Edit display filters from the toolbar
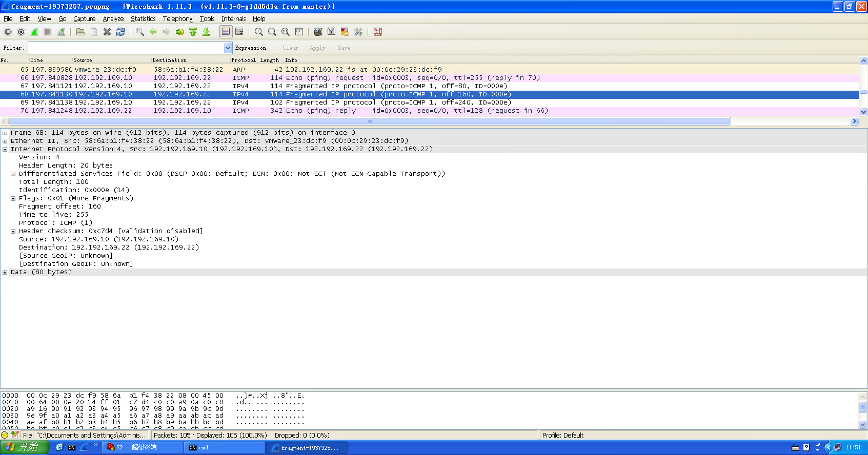Image resolution: width=868 pixels, height=455 pixels. click(332, 32)
